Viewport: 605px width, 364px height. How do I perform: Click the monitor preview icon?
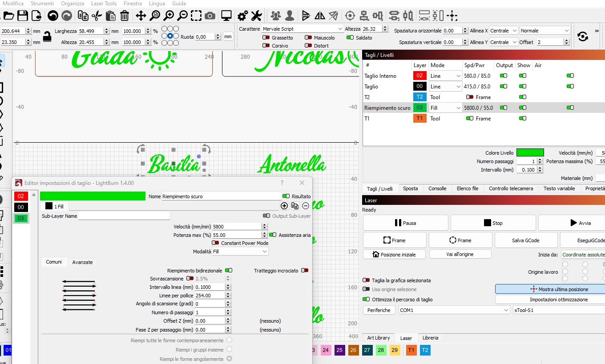coord(226,16)
